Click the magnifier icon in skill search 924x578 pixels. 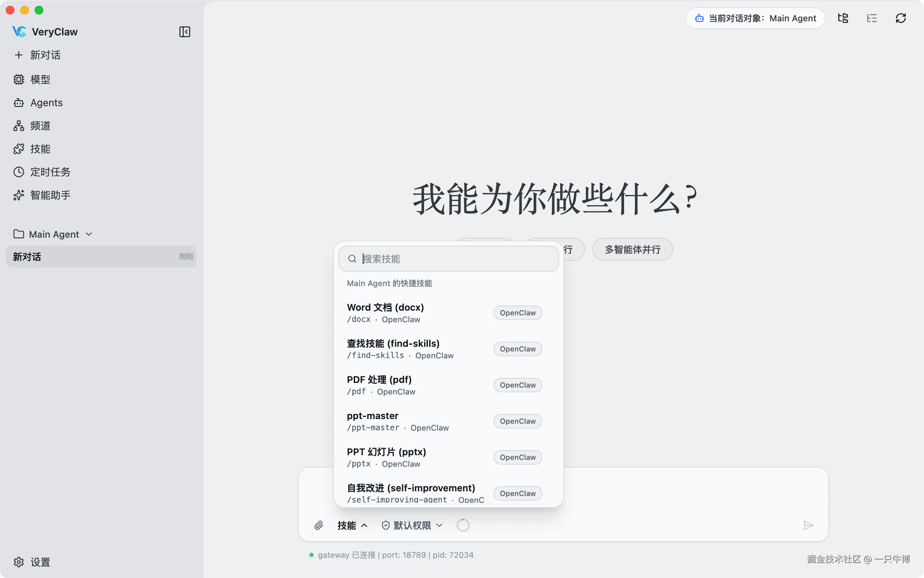[x=352, y=259]
